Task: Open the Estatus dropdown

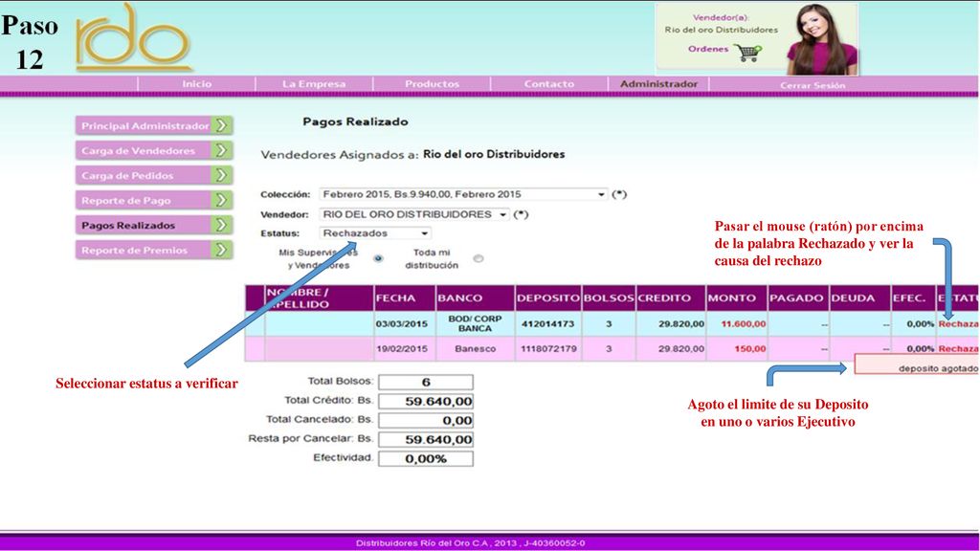Action: (375, 233)
